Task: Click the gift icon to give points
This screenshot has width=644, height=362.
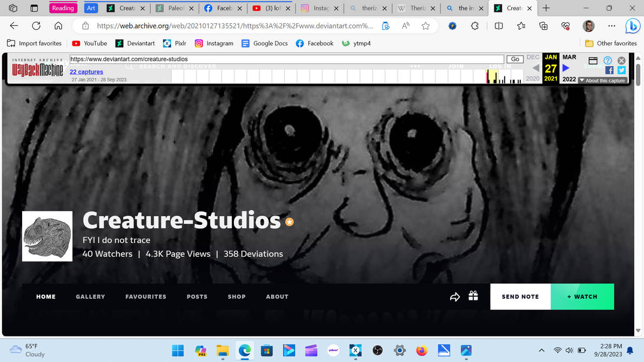Action: tap(473, 296)
